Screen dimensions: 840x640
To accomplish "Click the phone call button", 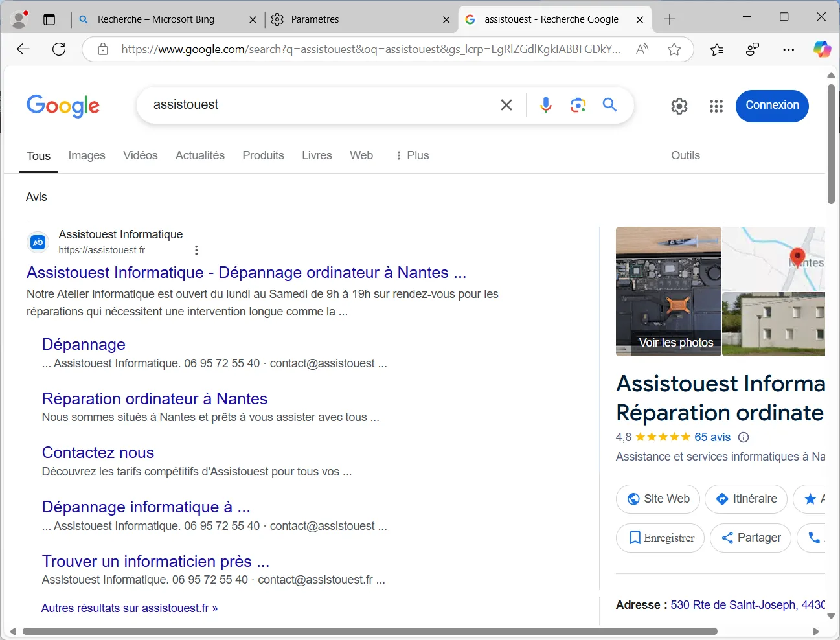I will (813, 538).
